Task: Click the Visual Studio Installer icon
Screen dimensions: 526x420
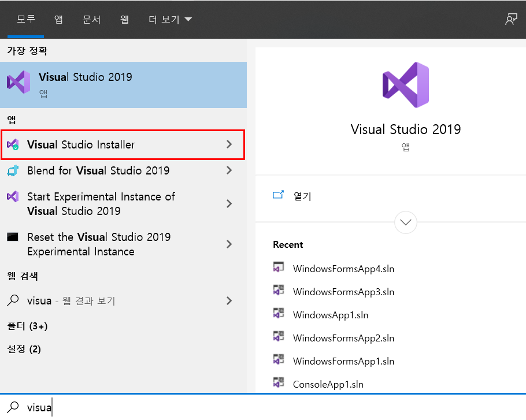Action: click(x=13, y=144)
